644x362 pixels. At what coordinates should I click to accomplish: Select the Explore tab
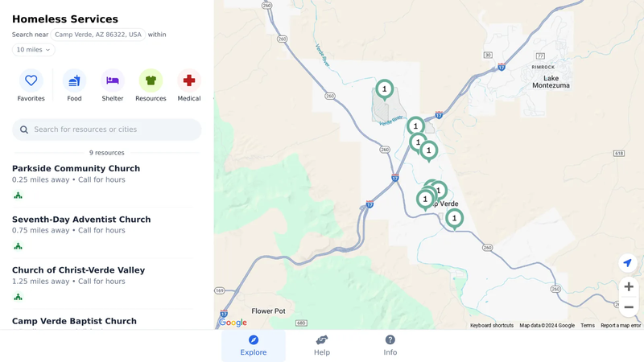pos(254,346)
